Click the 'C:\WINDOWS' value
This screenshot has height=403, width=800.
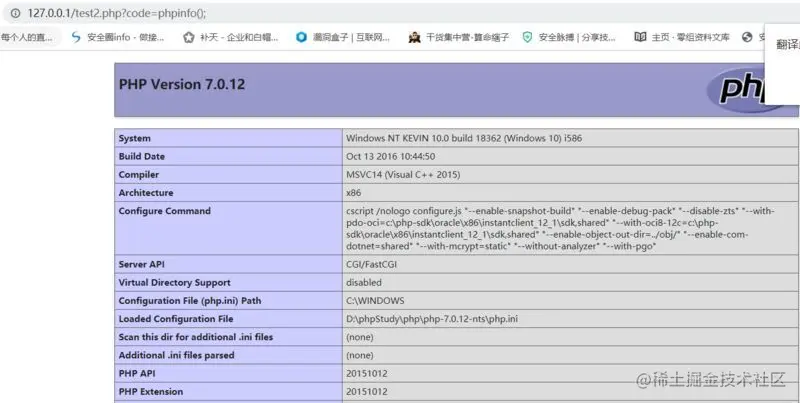coord(375,301)
